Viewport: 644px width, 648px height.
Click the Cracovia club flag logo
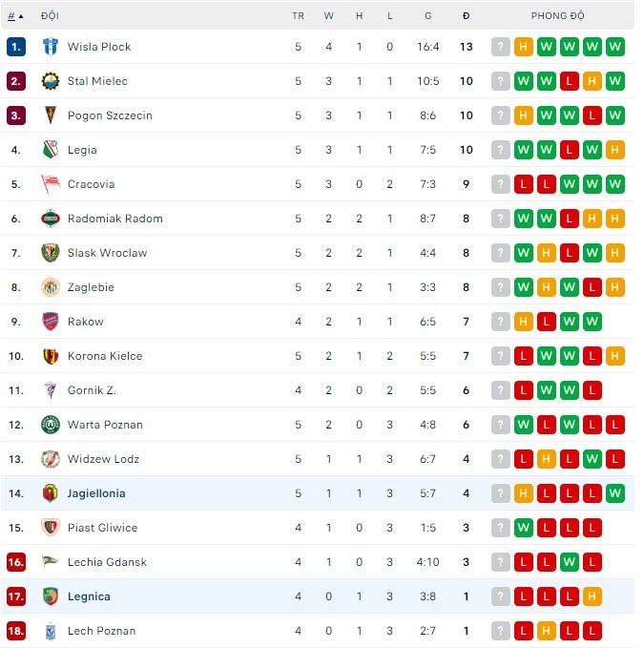[x=51, y=184]
